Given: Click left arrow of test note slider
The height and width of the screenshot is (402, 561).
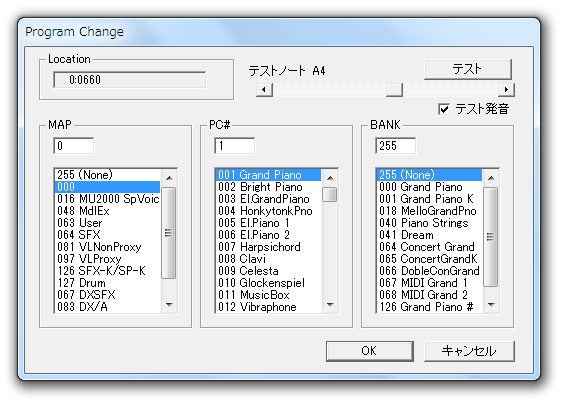Looking at the screenshot, I should click(264, 89).
